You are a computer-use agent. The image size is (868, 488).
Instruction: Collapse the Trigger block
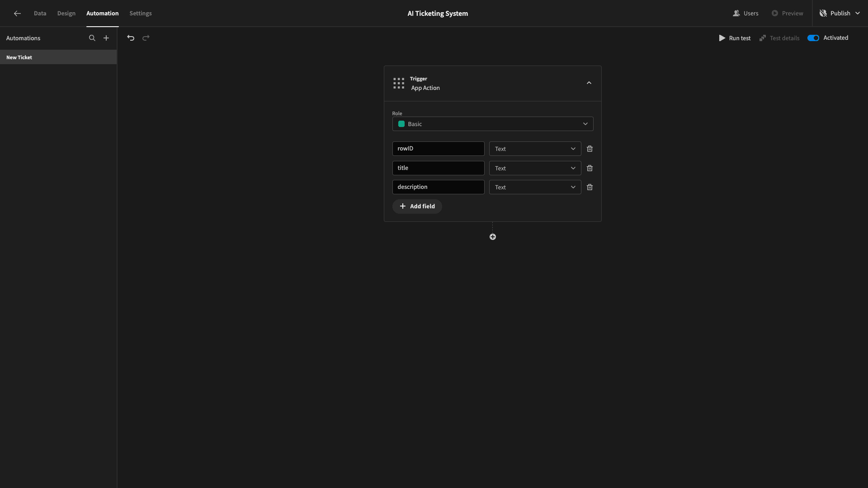point(589,83)
